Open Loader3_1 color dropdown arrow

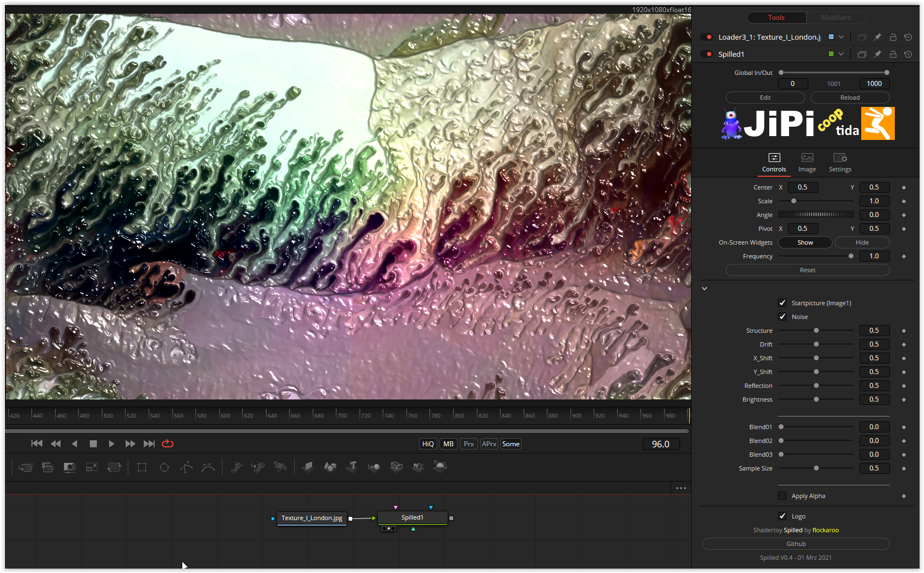click(841, 37)
